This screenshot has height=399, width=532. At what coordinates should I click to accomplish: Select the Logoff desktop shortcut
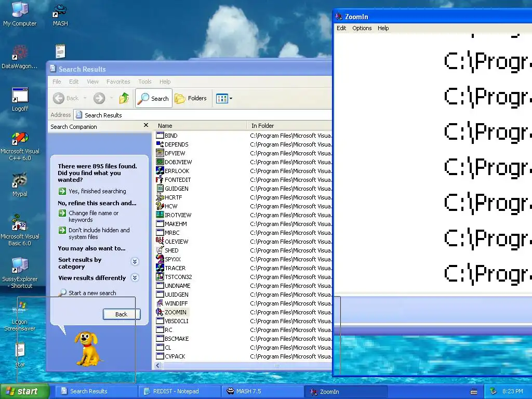coord(20,99)
